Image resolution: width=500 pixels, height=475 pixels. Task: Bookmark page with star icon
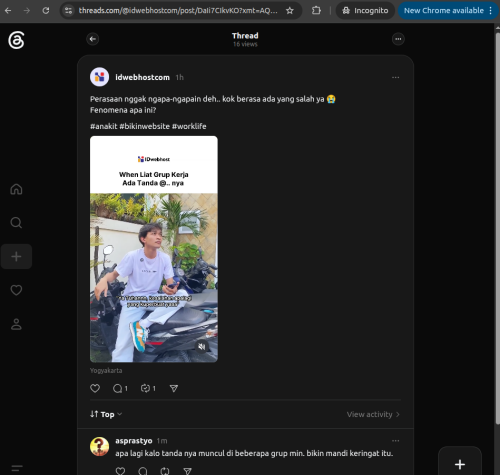[x=290, y=10]
